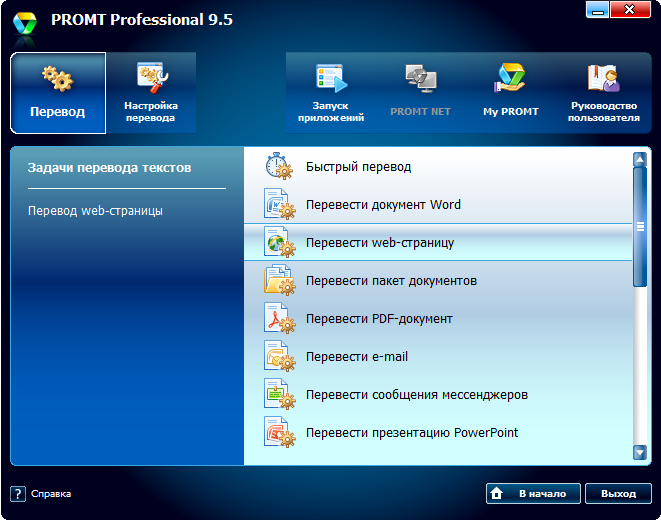The image size is (661, 521).
Task: Choose Перевести PDF-документ entry
Action: pos(438,318)
